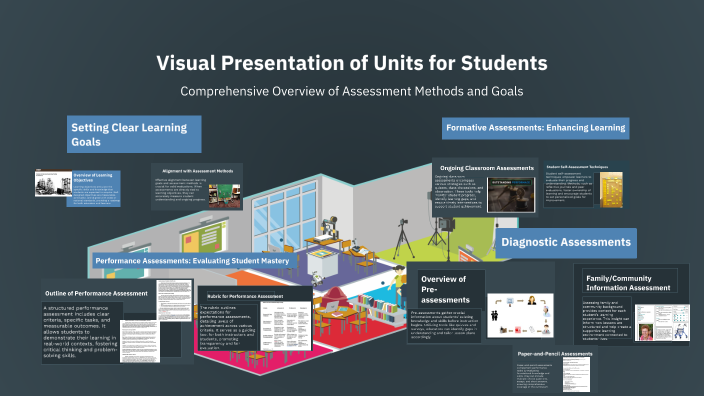Open the Diagnostic Assessments topic
704x396 pixels.
(566, 242)
